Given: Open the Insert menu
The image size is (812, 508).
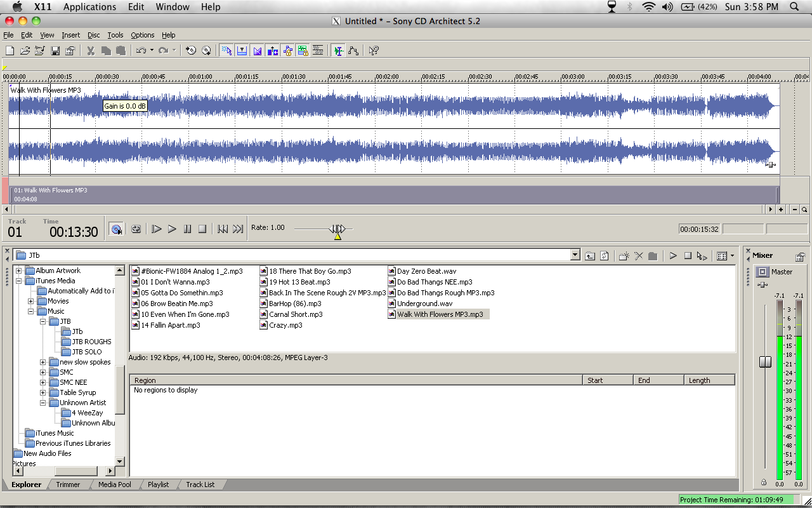Looking at the screenshot, I should click(70, 35).
